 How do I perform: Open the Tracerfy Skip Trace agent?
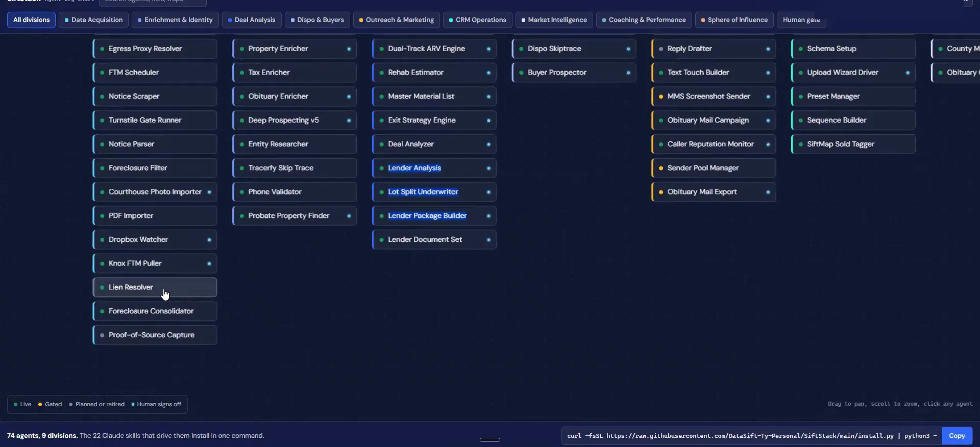point(295,168)
